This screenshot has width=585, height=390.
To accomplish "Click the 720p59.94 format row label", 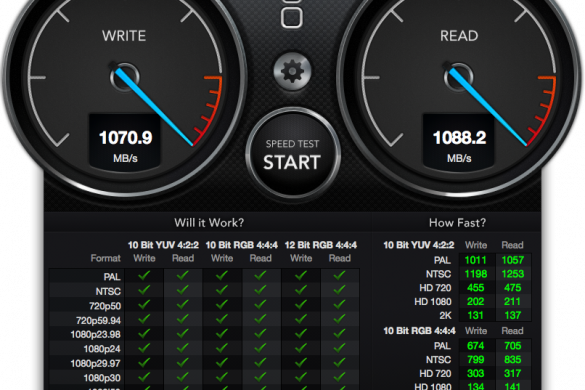I will (98, 321).
